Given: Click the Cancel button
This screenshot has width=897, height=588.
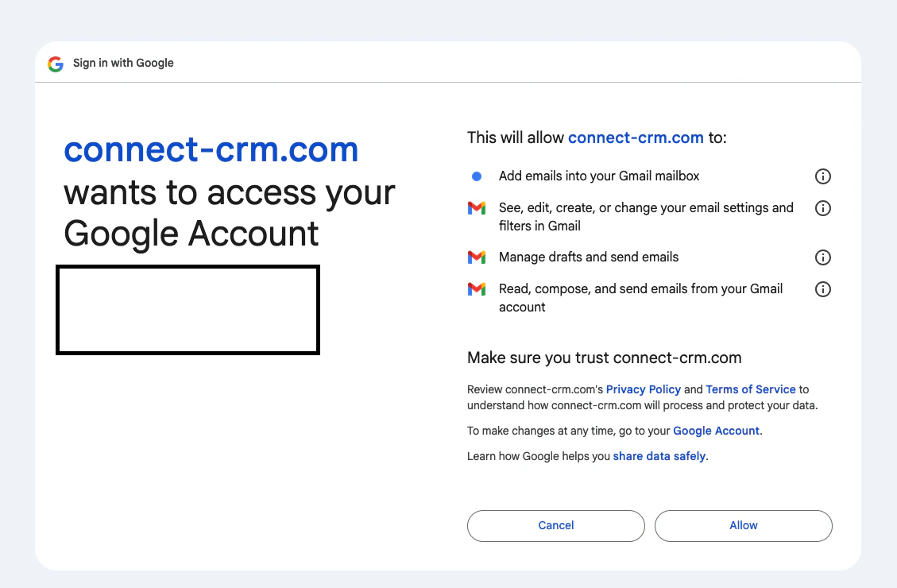Looking at the screenshot, I should 555,525.
